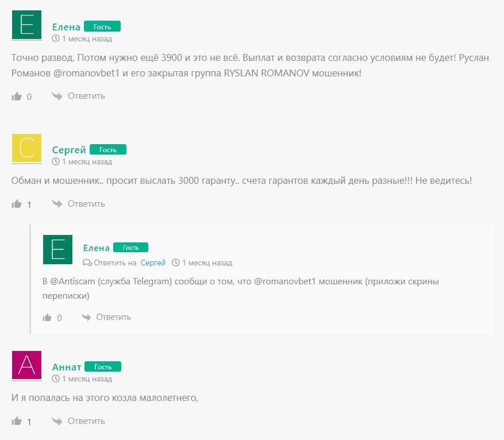Like Елена's nested reply about @Antiscam
504x440 pixels.
(47, 318)
